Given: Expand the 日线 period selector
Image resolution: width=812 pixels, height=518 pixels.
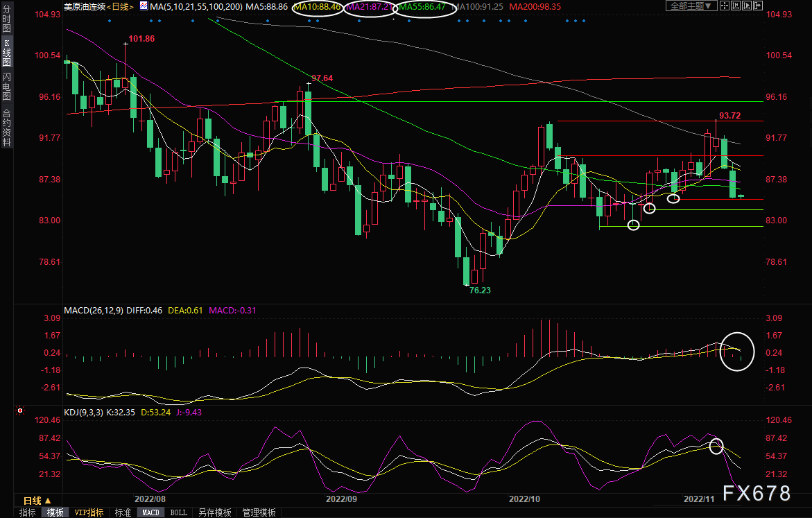Looking at the screenshot, I should (x=37, y=501).
